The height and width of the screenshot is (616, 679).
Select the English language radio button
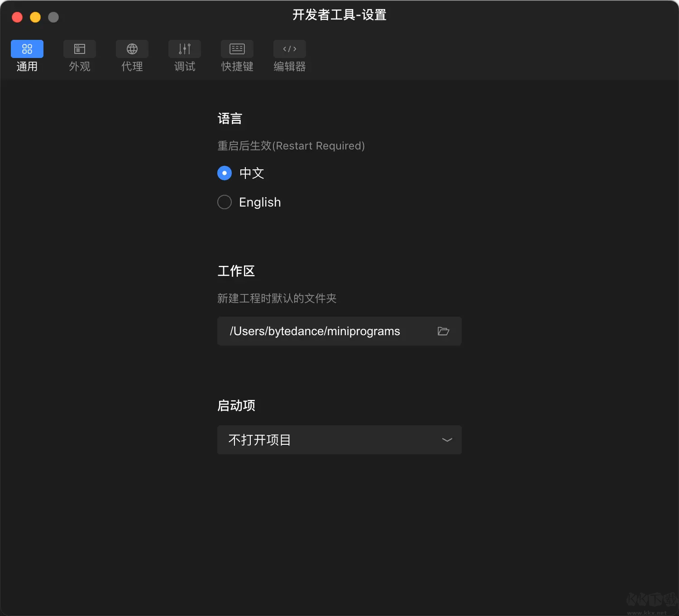coord(224,202)
